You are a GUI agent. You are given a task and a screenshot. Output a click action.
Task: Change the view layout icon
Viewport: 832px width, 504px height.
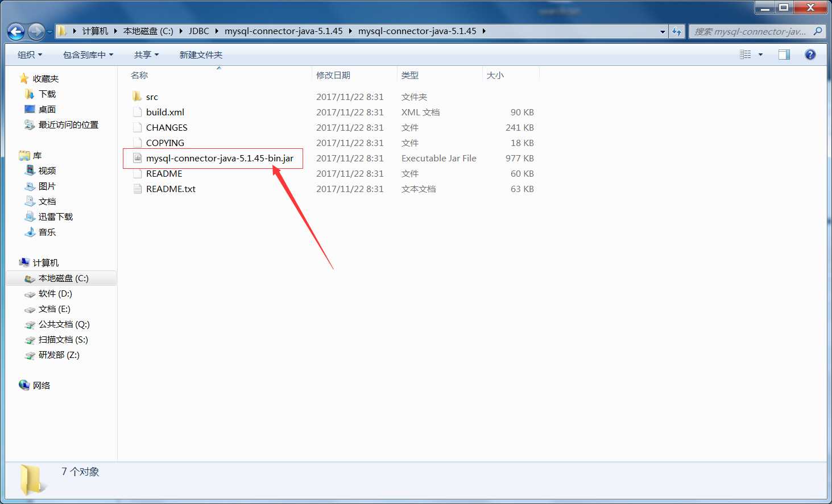(x=745, y=55)
